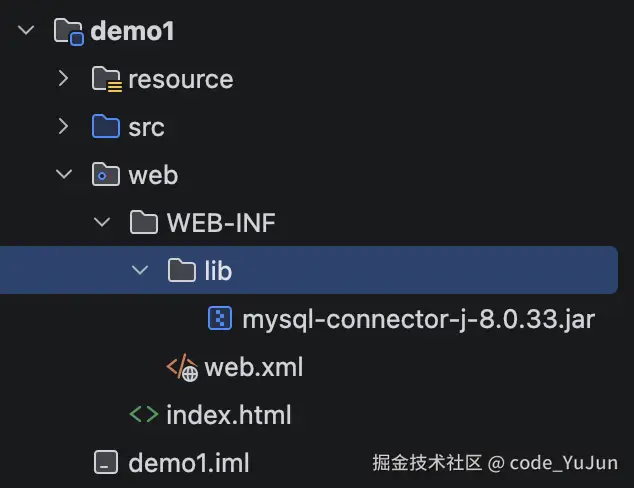This screenshot has height=488, width=634.
Task: Click the demo1.iml file icon
Action: pos(106,462)
